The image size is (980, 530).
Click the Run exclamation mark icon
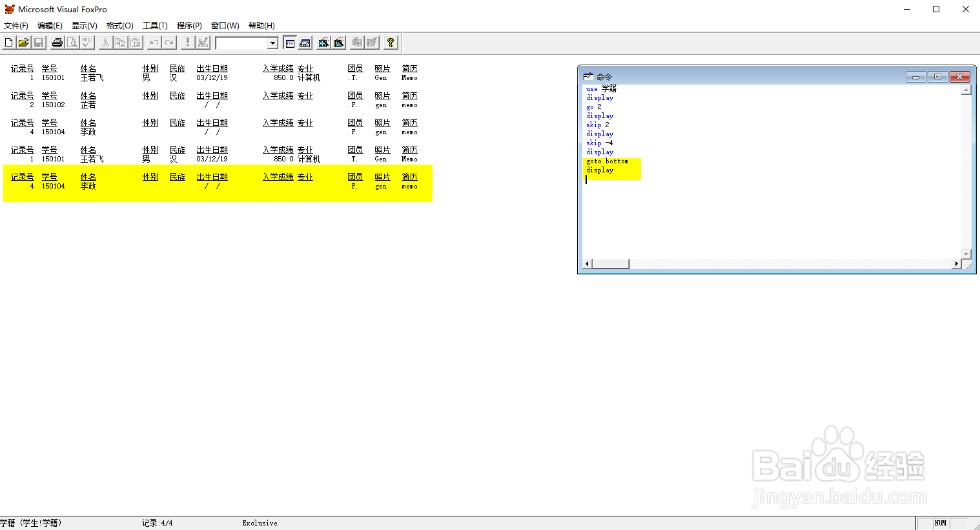tap(188, 43)
